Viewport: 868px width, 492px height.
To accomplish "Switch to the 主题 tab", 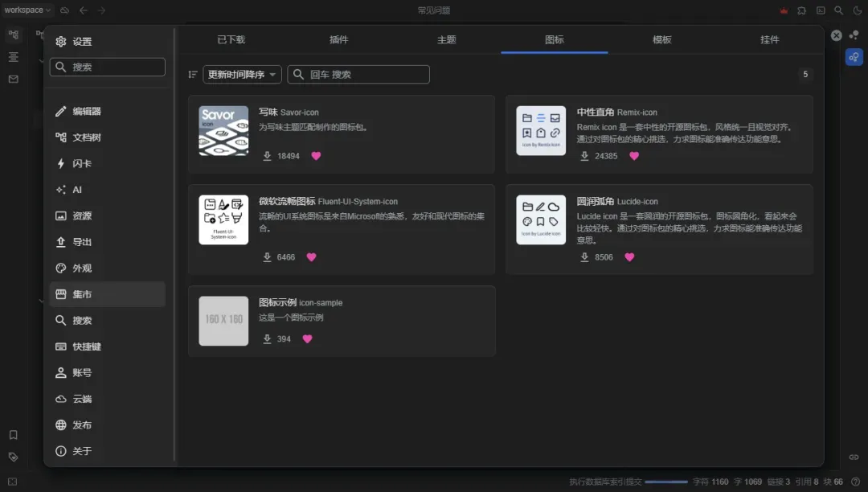I will pos(447,40).
